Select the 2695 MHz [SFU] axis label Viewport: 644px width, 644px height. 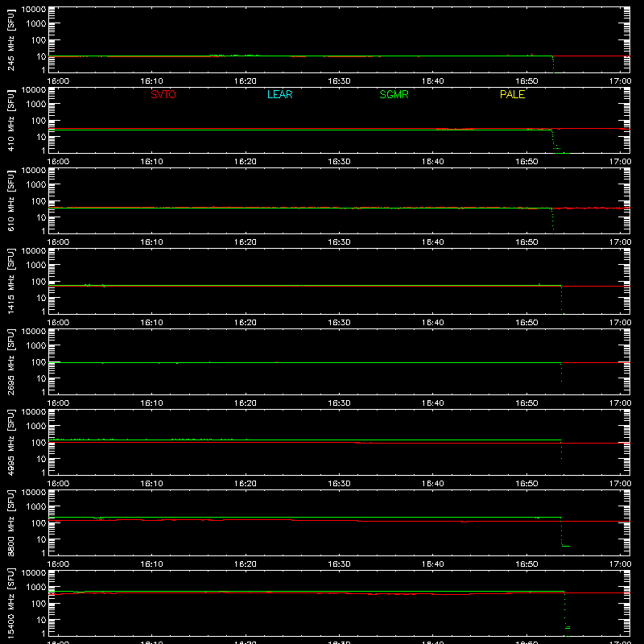[10, 361]
